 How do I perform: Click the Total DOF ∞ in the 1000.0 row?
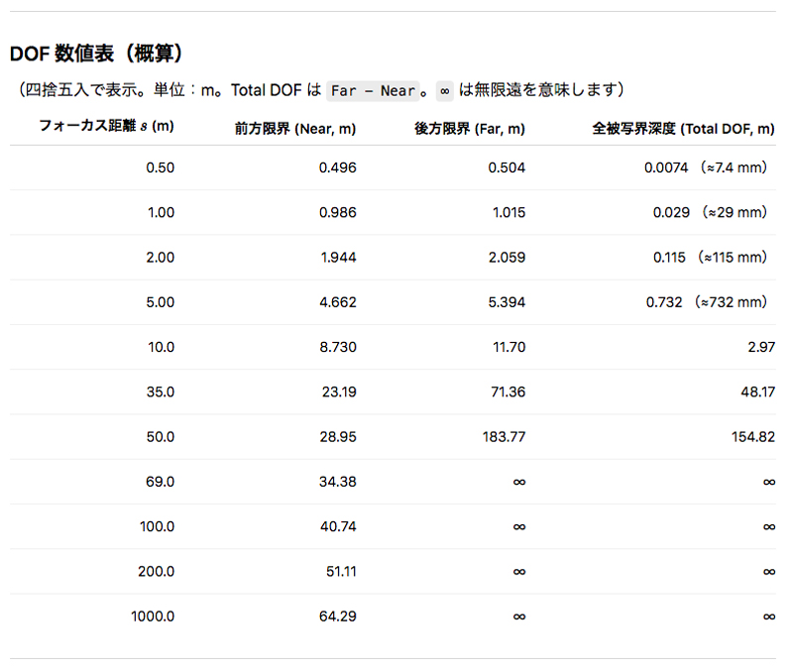(768, 616)
